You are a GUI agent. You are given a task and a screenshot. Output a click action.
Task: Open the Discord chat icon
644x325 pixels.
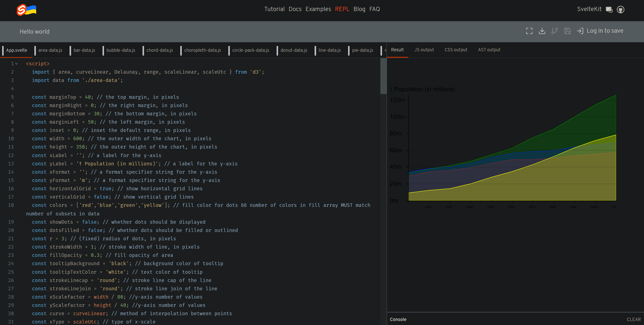pos(609,10)
